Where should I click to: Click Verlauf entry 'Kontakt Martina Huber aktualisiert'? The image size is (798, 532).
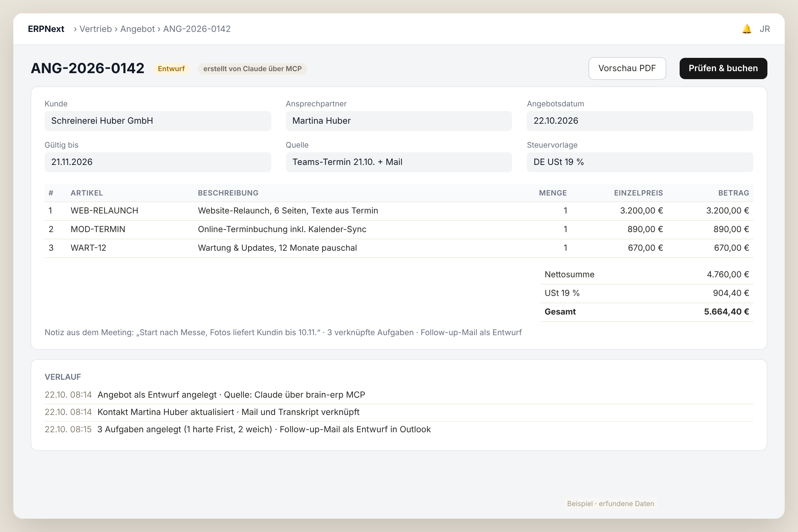pos(399,412)
